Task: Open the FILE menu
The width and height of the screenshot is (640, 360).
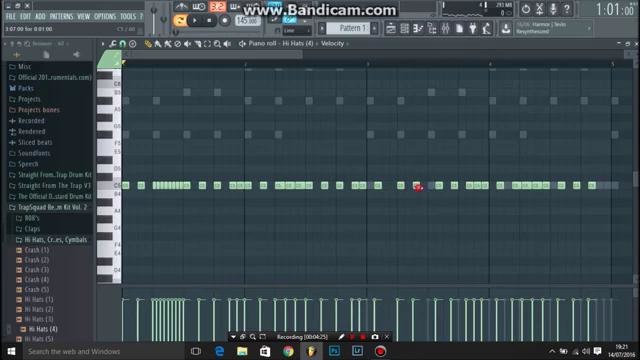Action: coord(11,17)
